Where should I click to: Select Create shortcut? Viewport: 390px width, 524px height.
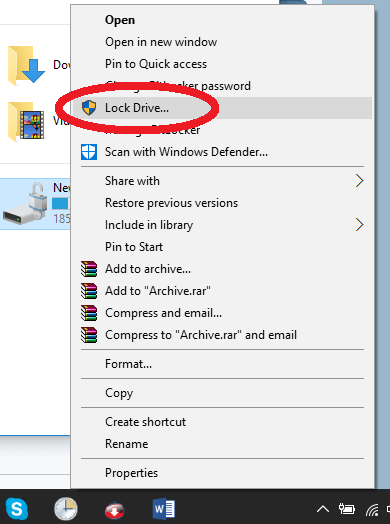pyautogui.click(x=222, y=422)
